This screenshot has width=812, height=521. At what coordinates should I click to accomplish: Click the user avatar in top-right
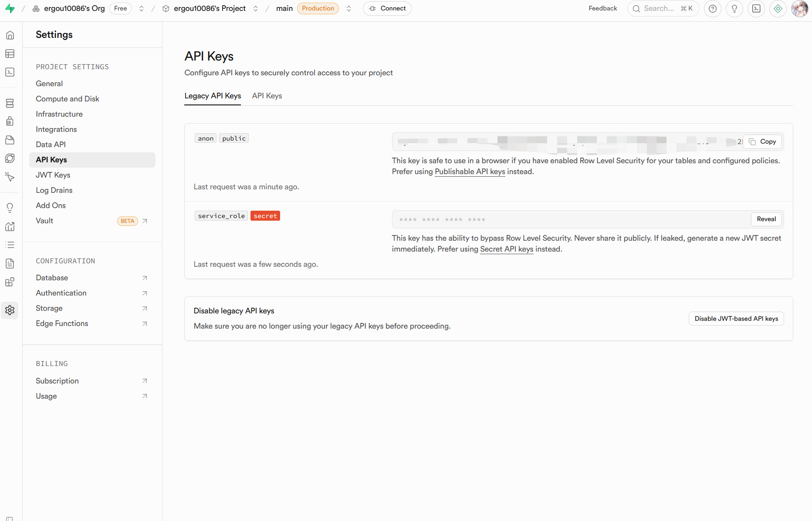[x=799, y=9]
